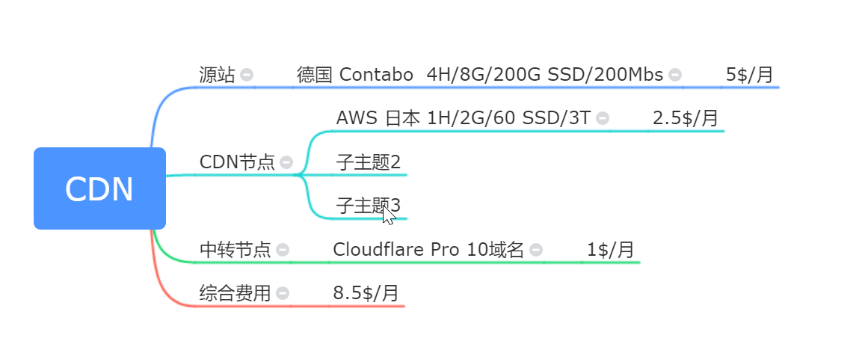Image resolution: width=868 pixels, height=359 pixels.
Task: Select the 5$/月 price topic
Action: click(x=749, y=75)
